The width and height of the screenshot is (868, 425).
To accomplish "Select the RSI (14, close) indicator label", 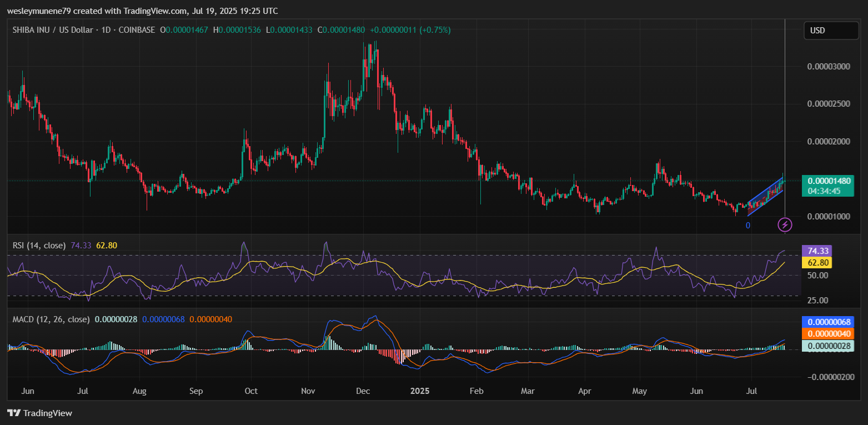I will (39, 245).
